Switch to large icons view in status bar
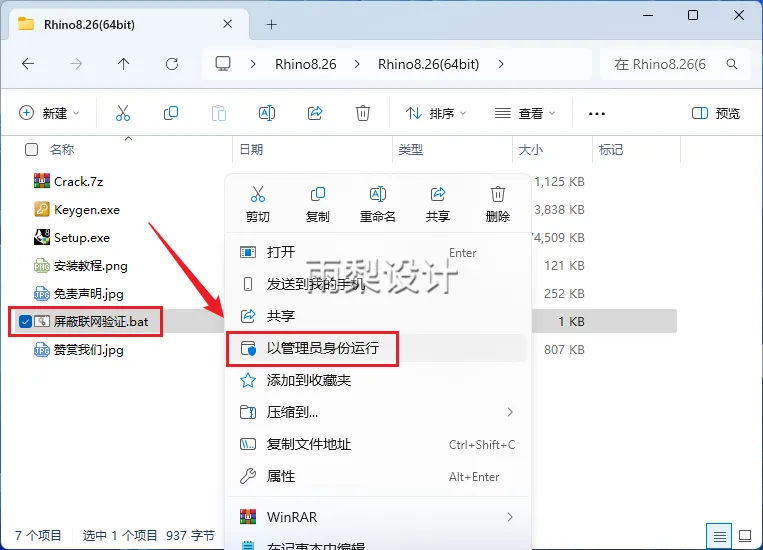 tap(745, 536)
